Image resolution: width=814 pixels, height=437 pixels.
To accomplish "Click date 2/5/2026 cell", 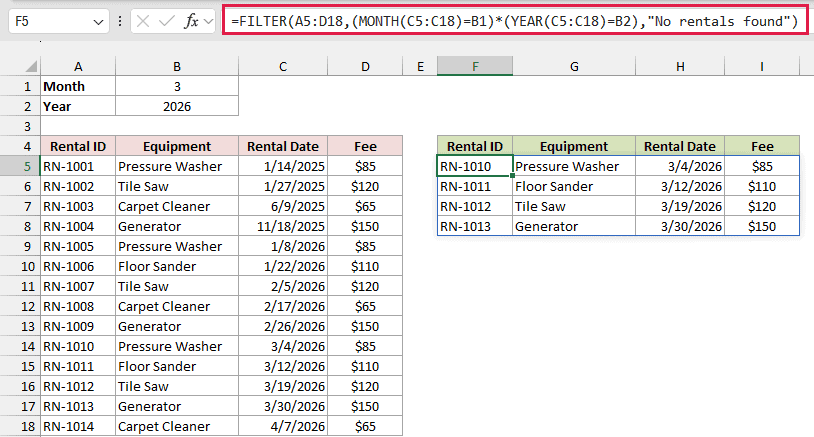I will [x=283, y=286].
